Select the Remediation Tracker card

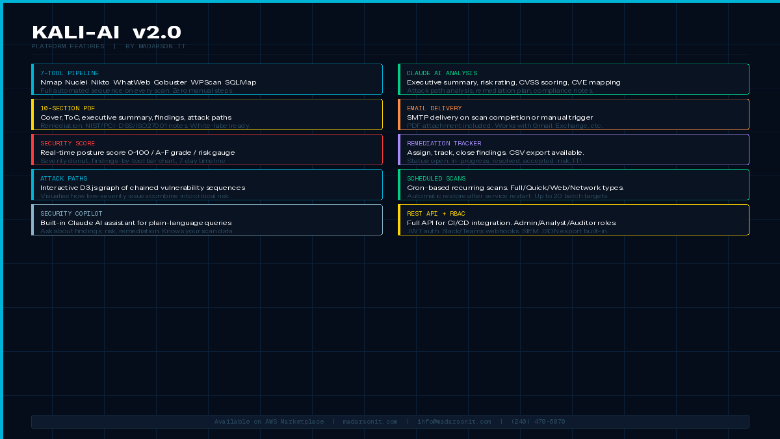point(573,150)
